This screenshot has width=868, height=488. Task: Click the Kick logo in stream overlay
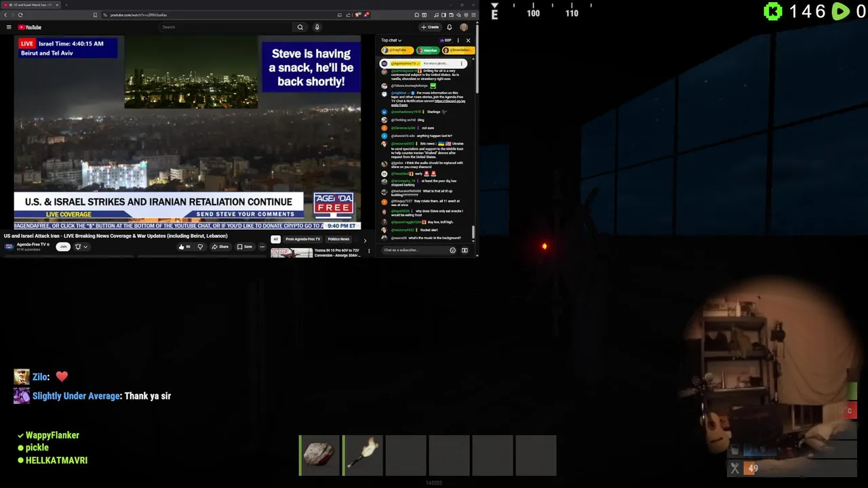tap(773, 11)
